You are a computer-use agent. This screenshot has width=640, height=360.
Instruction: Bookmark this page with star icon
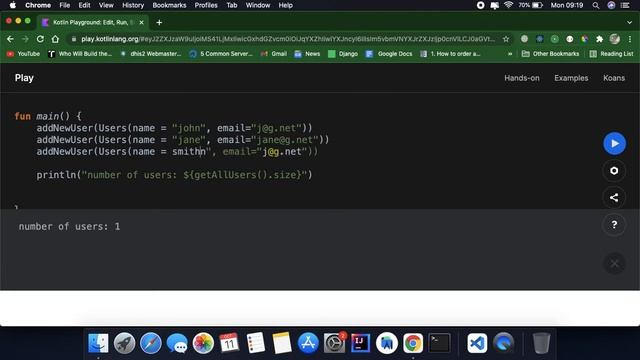(506, 39)
